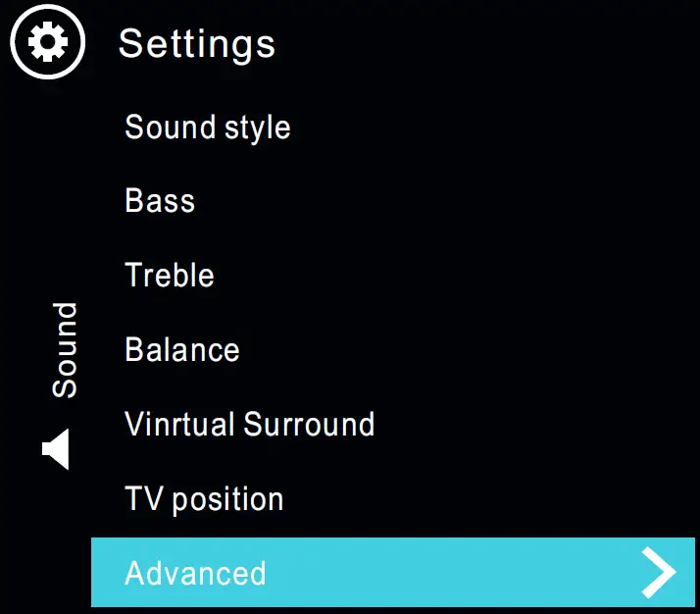Select the Bass menu item
Viewport: 700px width, 614px height.
click(160, 201)
